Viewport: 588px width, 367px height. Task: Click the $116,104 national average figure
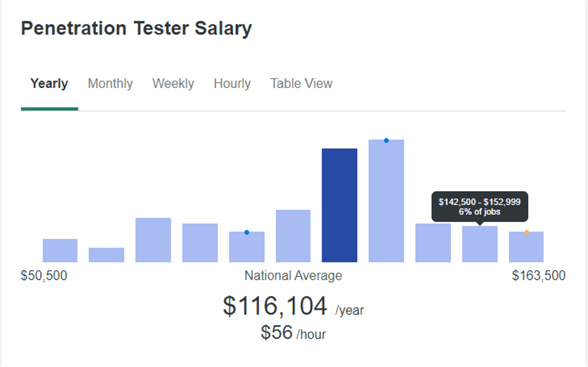click(x=275, y=306)
